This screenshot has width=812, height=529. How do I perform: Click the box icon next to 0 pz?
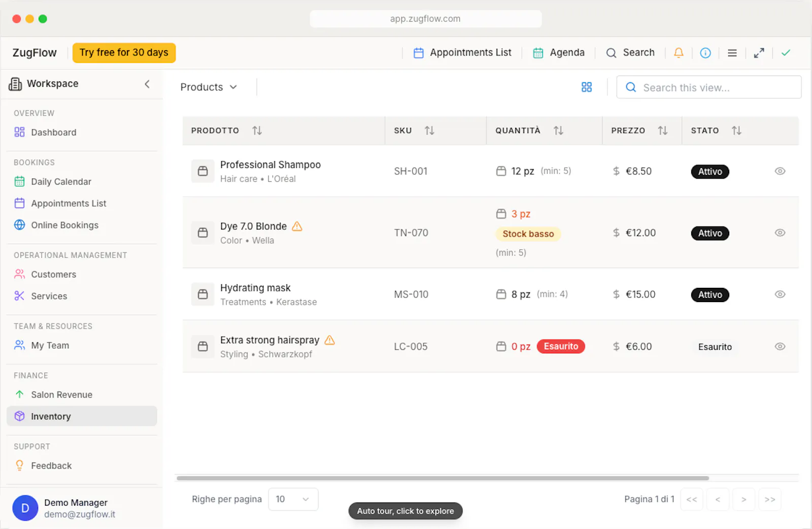click(x=501, y=347)
